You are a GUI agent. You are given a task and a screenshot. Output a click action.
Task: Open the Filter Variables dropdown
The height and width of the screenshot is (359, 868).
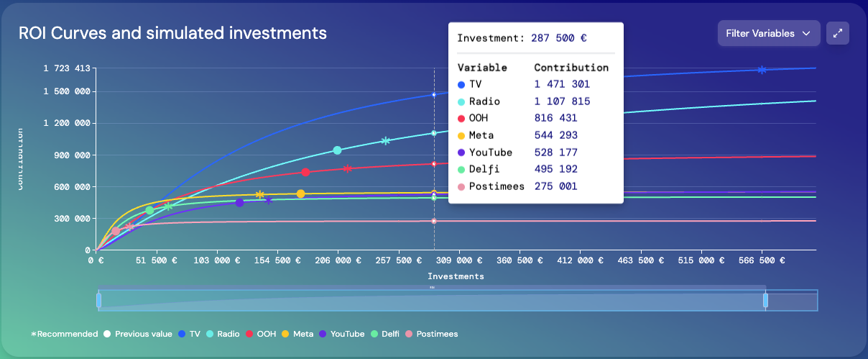point(768,33)
